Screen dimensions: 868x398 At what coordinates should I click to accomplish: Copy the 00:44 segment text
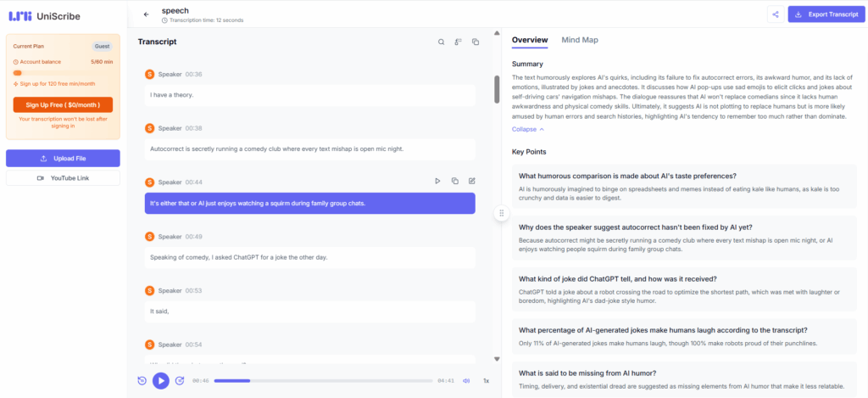pos(455,181)
